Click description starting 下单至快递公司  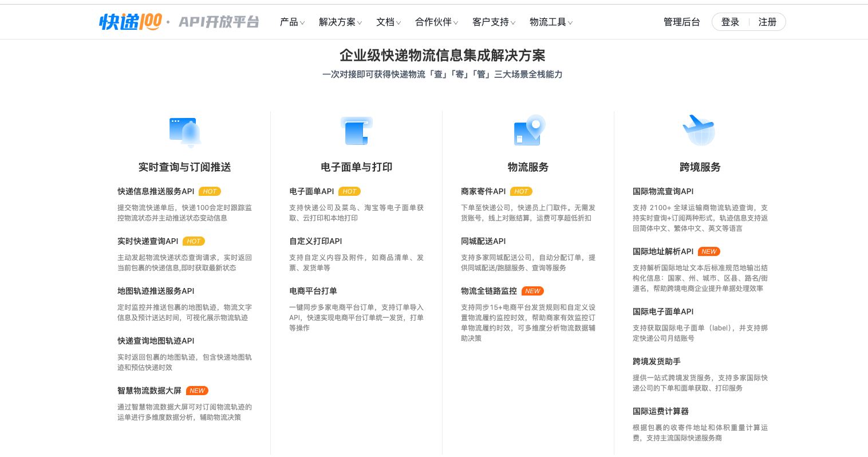click(x=528, y=213)
